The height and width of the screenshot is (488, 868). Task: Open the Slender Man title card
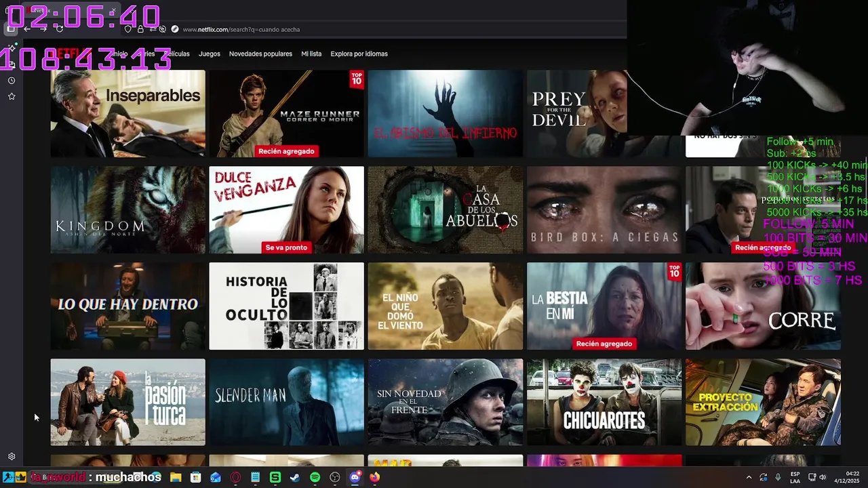pos(286,402)
